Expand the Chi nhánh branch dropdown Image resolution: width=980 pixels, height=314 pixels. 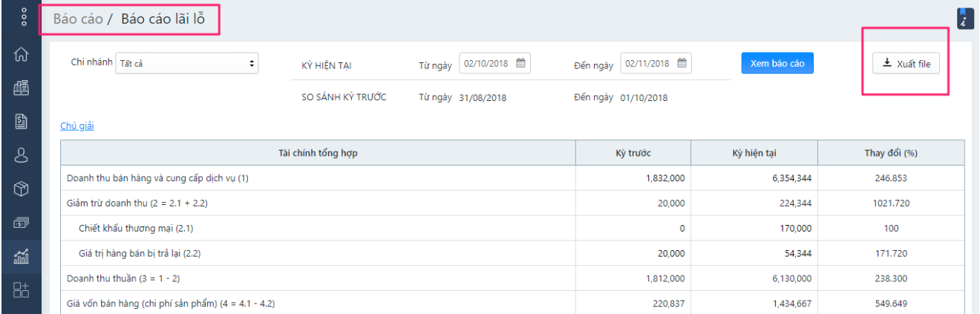pos(186,64)
